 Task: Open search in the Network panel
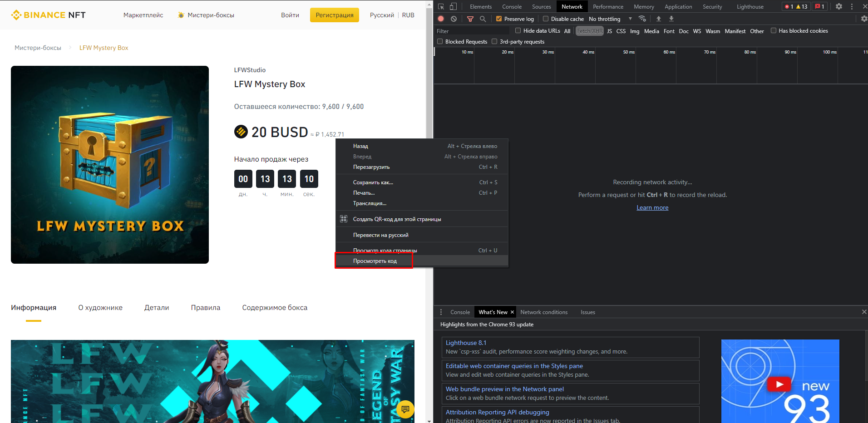[483, 19]
